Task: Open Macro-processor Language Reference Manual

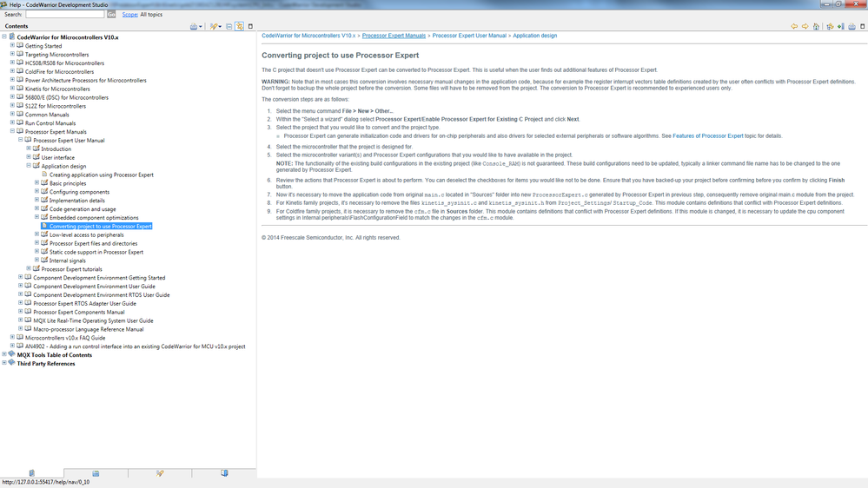Action: [89, 329]
